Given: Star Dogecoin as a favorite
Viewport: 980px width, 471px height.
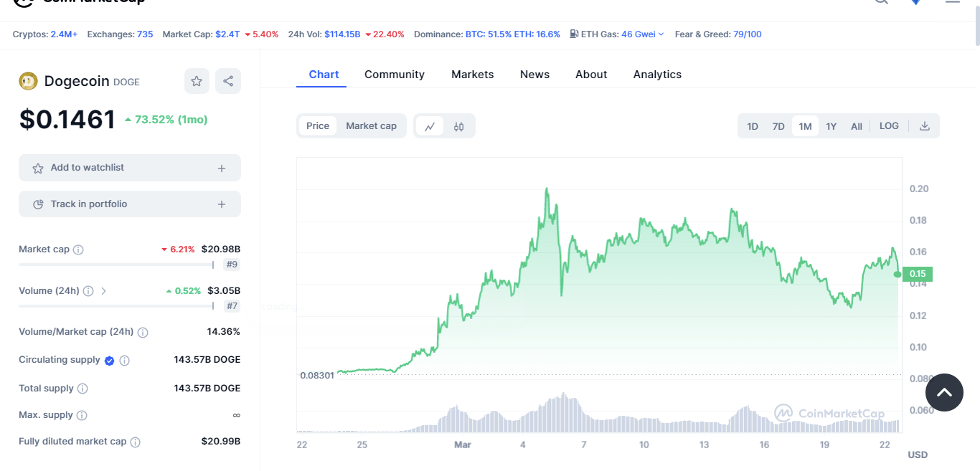Looking at the screenshot, I should point(197,81).
